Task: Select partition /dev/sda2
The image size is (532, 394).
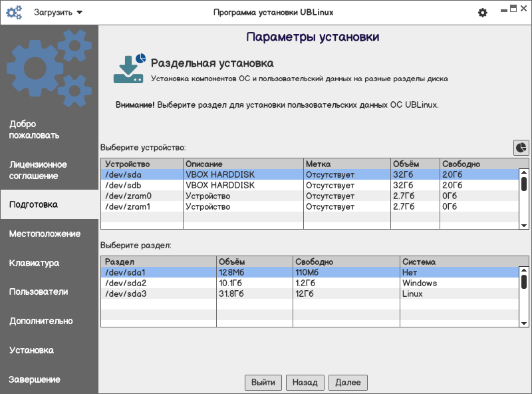Action: pos(310,284)
